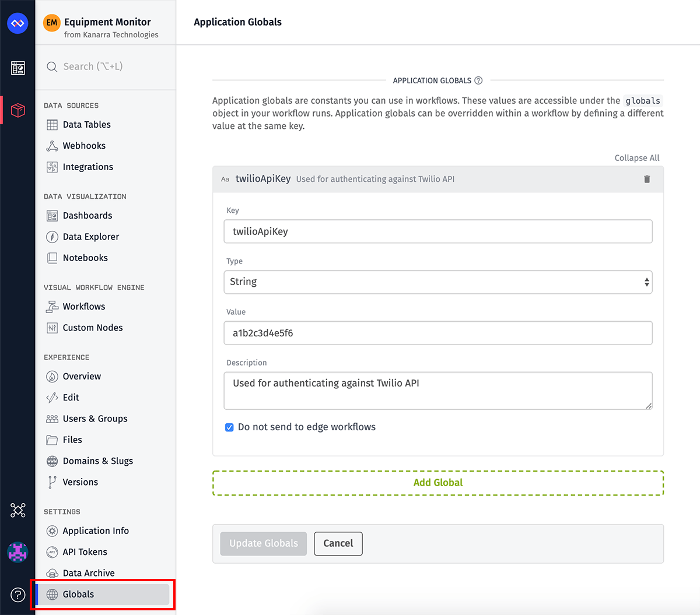
Task: Click the Data Archive icon
Action: click(x=52, y=573)
